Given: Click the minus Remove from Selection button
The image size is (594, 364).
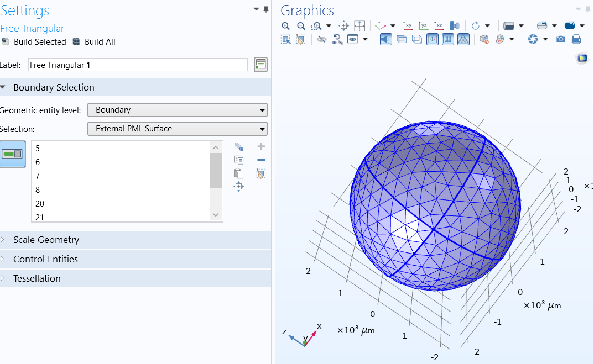Looking at the screenshot, I should tap(261, 160).
